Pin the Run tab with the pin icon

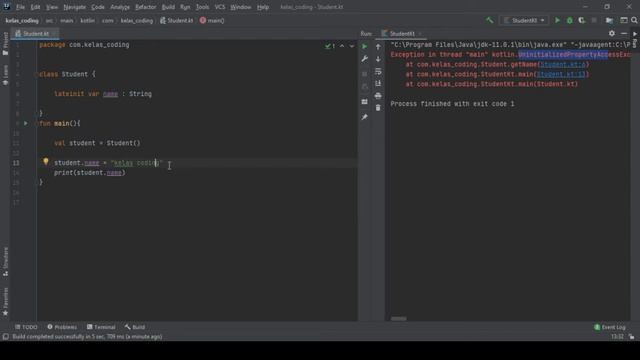(364, 117)
